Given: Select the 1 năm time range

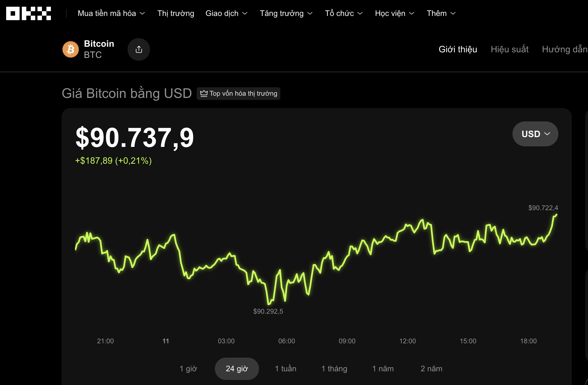Looking at the screenshot, I should pyautogui.click(x=383, y=368).
